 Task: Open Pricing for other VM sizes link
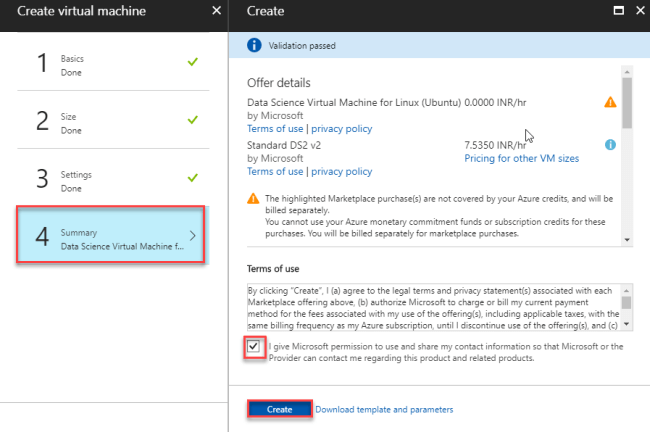[521, 159]
